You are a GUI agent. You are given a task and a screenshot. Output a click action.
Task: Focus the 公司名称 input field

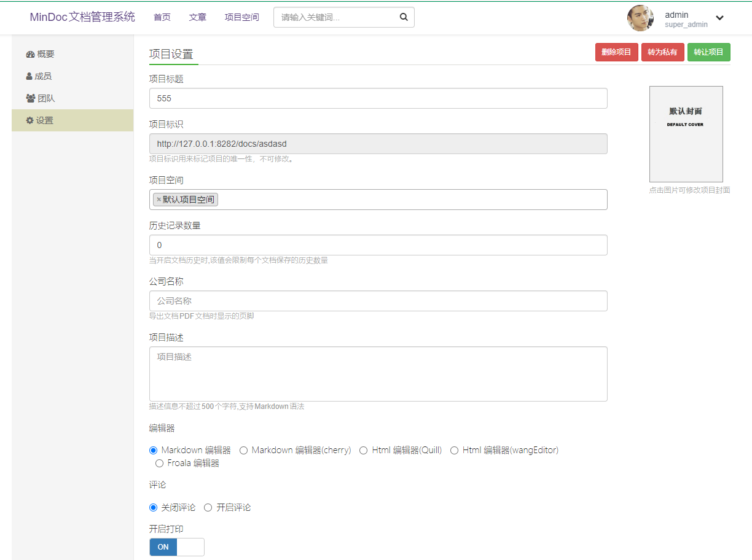tap(378, 301)
